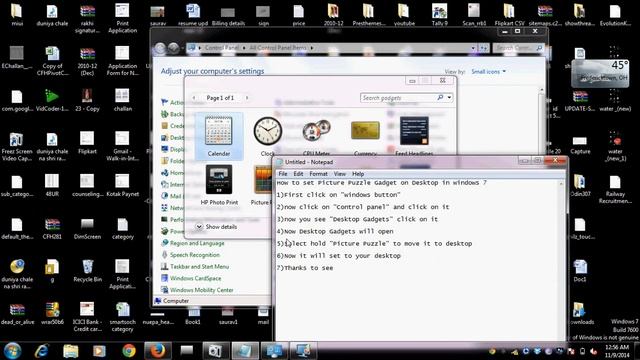Select the wrar50b6 desktop icon

[x=52, y=313]
